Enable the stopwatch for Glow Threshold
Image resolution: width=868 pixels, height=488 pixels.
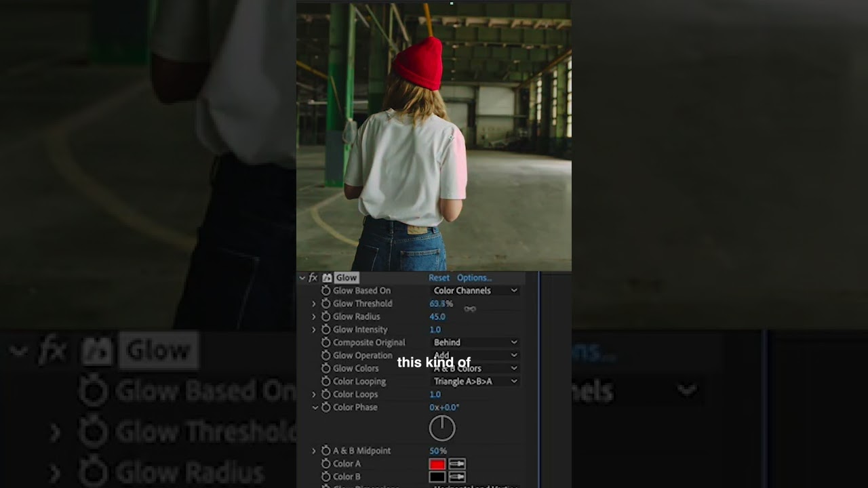[325, 304]
